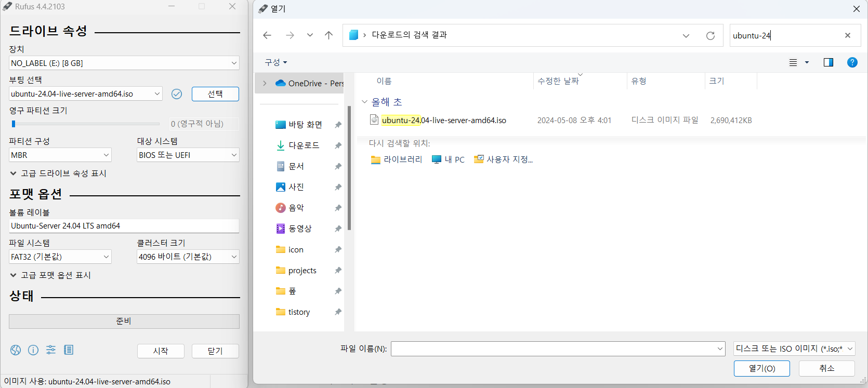Image resolution: width=868 pixels, height=388 pixels.
Task: Open the file name history dropdown arrow
Action: click(720, 349)
